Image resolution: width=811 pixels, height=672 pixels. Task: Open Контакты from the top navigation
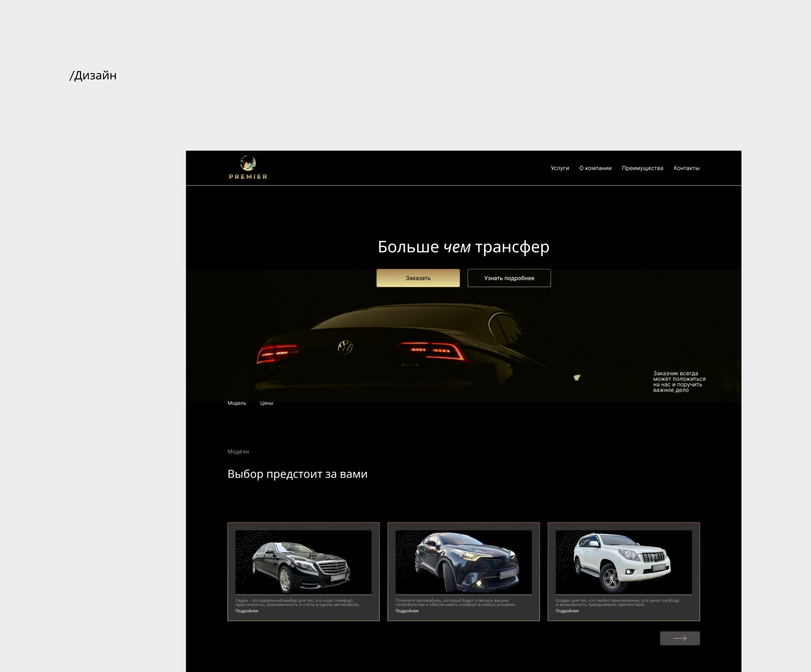(x=686, y=168)
